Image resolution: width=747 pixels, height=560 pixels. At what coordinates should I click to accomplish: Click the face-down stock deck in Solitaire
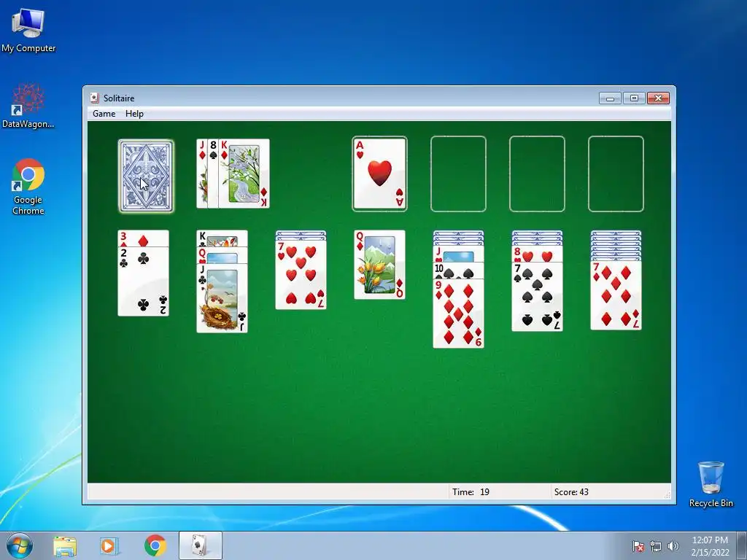click(146, 176)
